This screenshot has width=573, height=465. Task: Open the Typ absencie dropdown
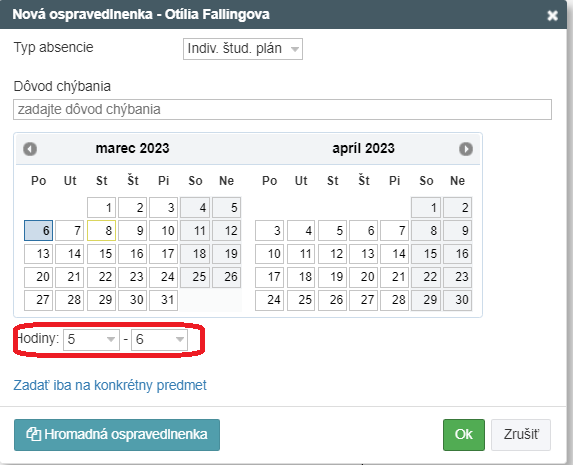tap(243, 49)
